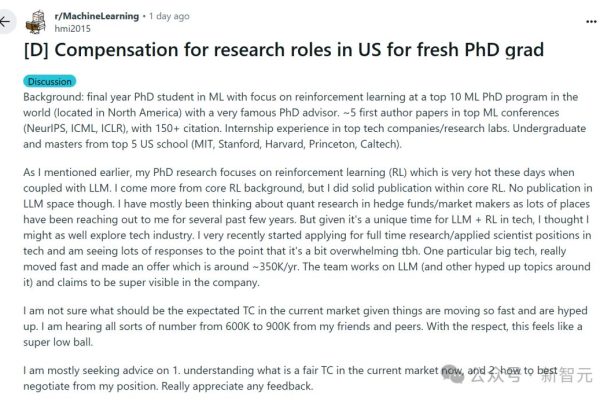Image resolution: width=600 pixels, height=400 pixels.
Task: Click the 'super low ball.' text
Action: [58, 342]
